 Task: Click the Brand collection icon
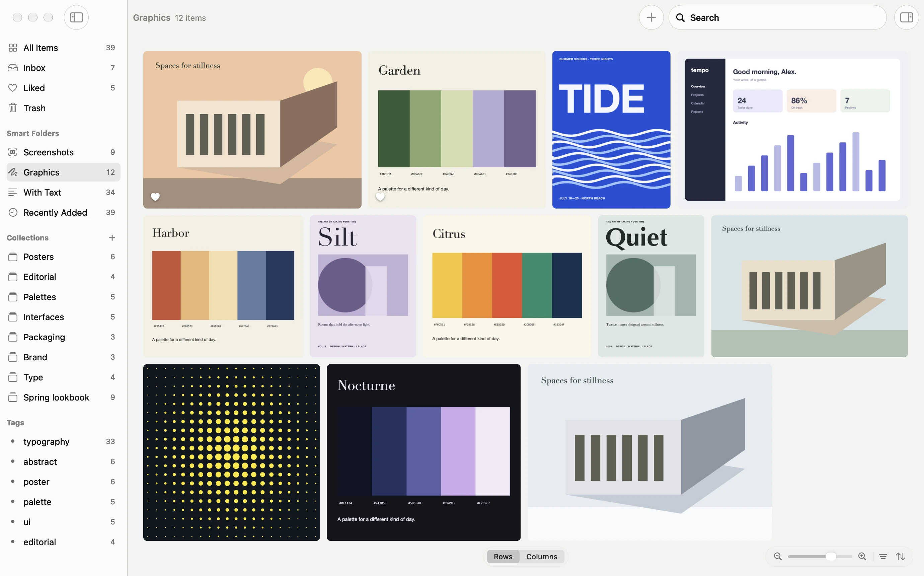(x=13, y=357)
